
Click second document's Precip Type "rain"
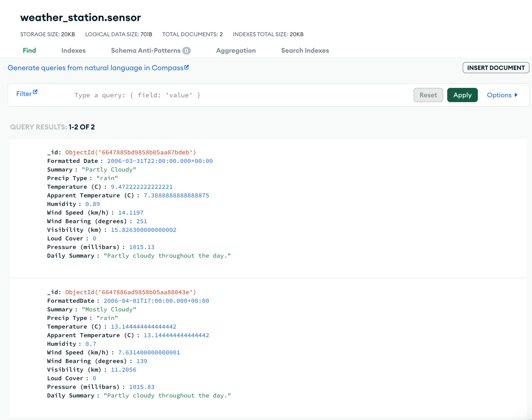[107, 318]
